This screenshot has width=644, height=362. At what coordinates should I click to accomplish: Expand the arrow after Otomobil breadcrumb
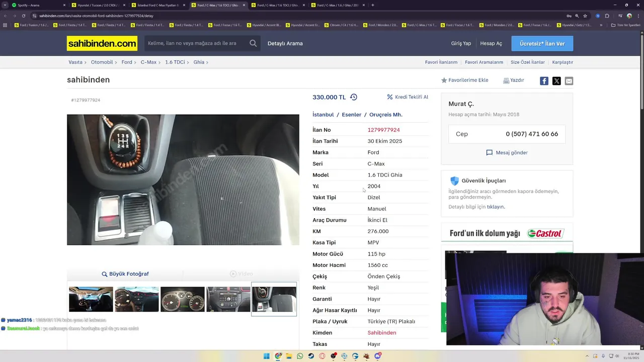[x=116, y=62]
